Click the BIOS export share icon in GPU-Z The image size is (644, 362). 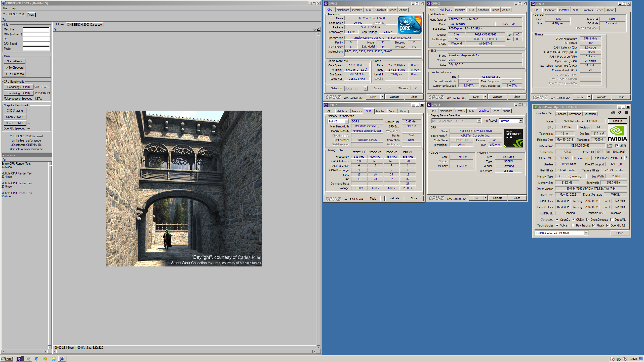tap(610, 146)
